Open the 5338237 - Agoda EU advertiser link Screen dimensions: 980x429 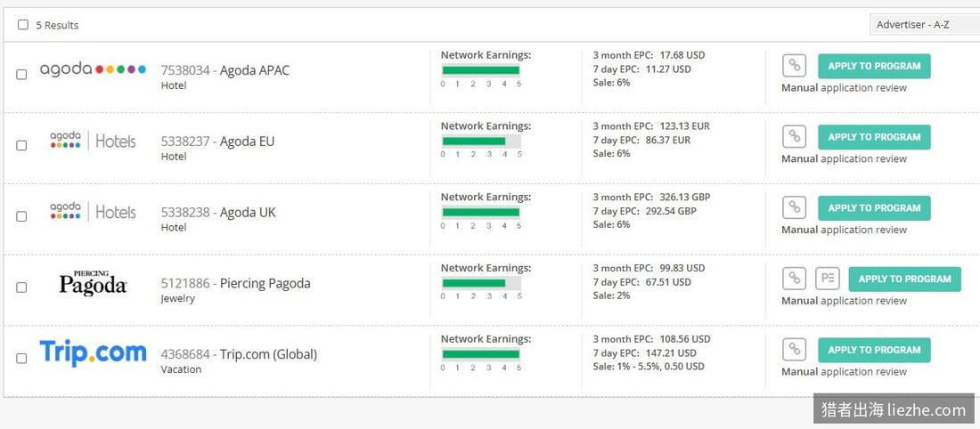point(217,142)
